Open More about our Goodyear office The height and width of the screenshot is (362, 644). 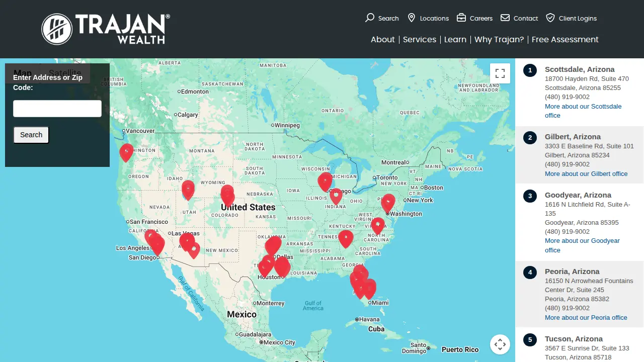(x=582, y=245)
